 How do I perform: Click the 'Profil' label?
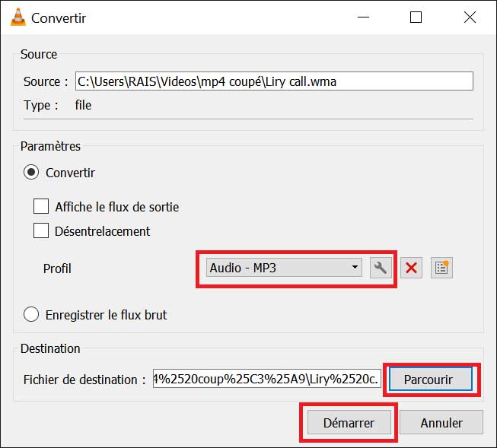[x=57, y=268]
